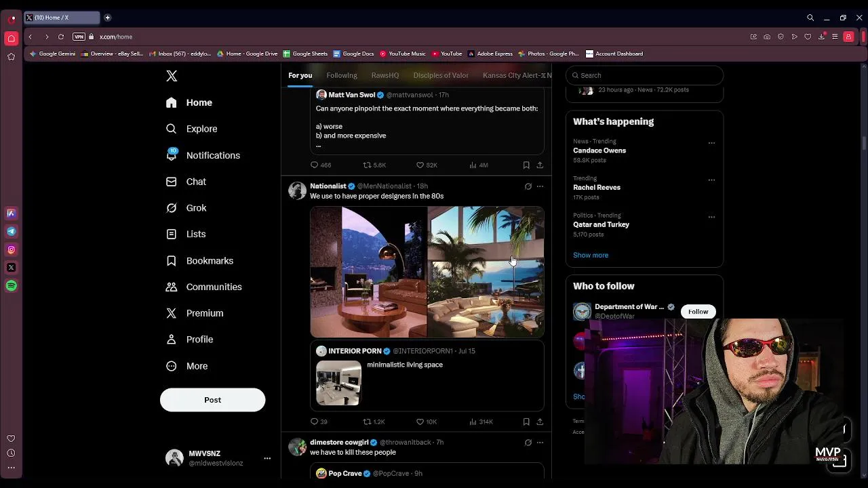Screen dimensions: 868x488
Task: Open the Adobe Express bookmark
Action: point(490,54)
